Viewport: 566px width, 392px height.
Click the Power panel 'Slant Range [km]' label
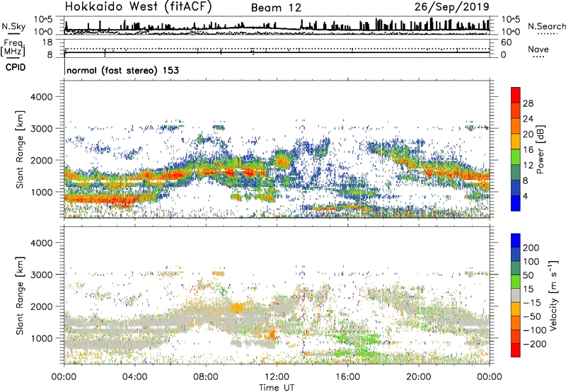[x=20, y=149]
